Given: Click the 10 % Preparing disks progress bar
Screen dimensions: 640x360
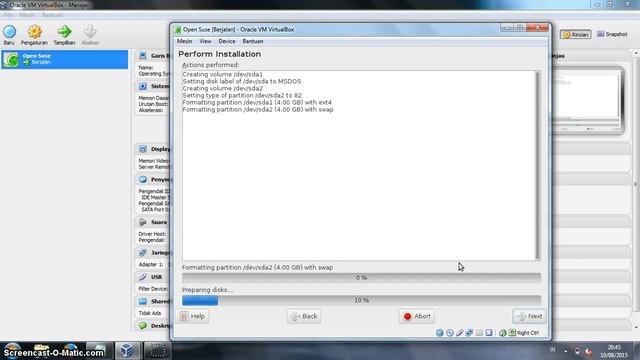Looking at the screenshot, I should [x=362, y=300].
